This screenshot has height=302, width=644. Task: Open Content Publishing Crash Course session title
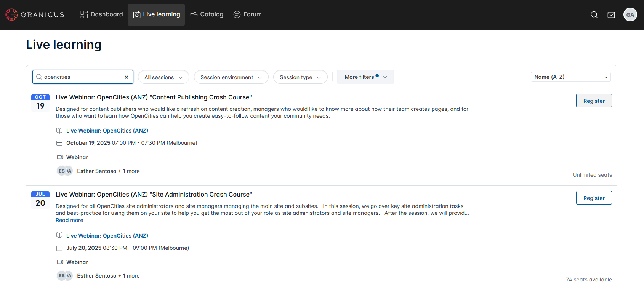pyautogui.click(x=154, y=97)
